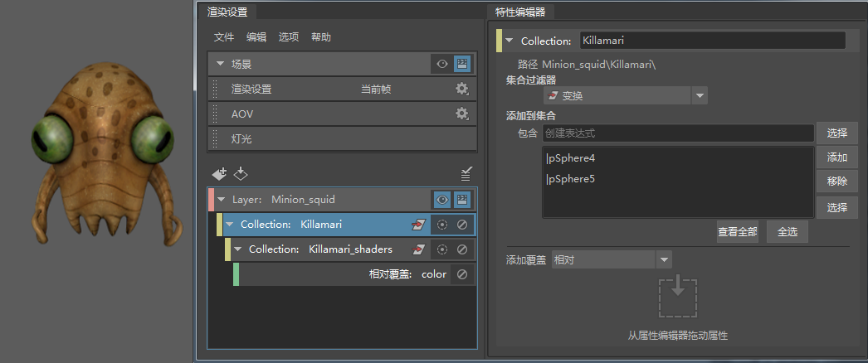Click drag handle of 渲染设置 row
Viewport: 868px width, 363px height.
[x=217, y=89]
